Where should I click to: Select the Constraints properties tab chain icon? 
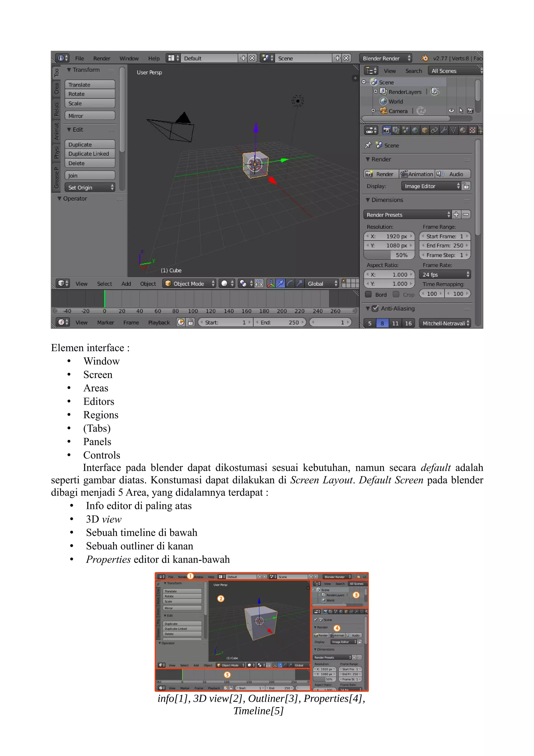tap(434, 130)
